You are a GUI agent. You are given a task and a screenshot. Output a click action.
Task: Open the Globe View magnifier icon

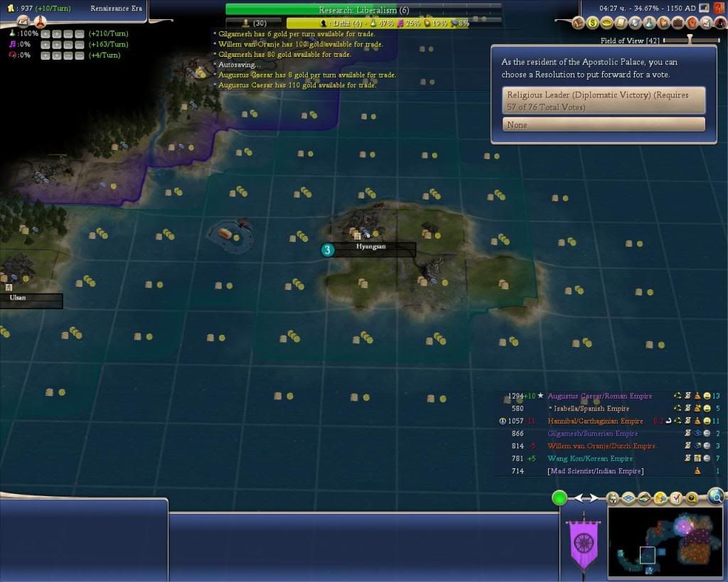click(x=716, y=496)
